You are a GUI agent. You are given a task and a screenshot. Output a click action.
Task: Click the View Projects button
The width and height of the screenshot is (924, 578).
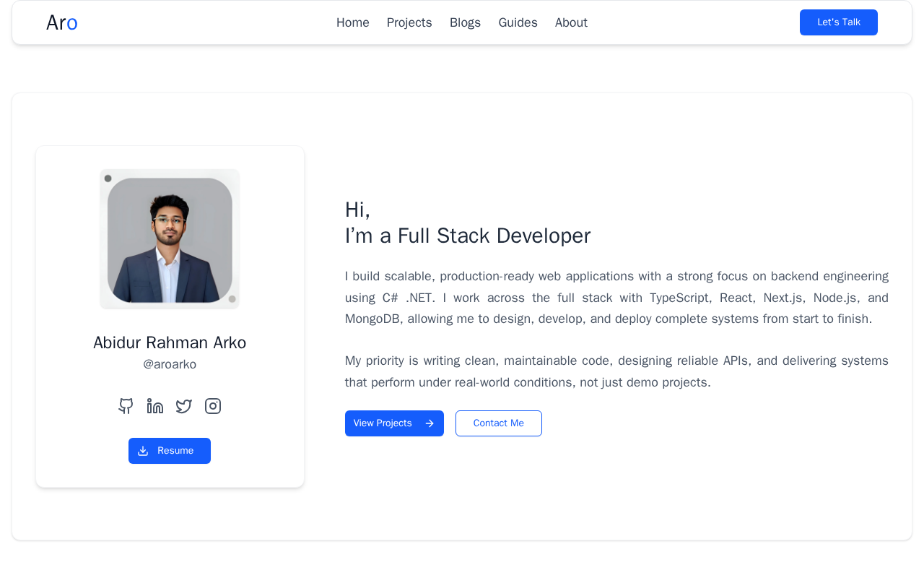[394, 423]
